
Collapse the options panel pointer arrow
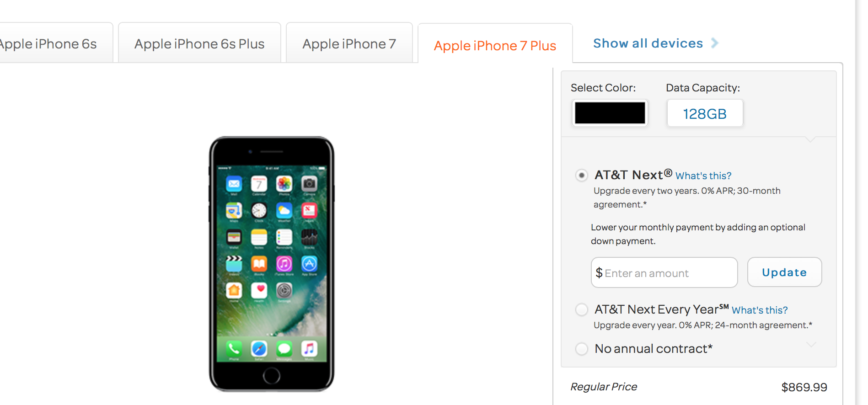click(810, 139)
